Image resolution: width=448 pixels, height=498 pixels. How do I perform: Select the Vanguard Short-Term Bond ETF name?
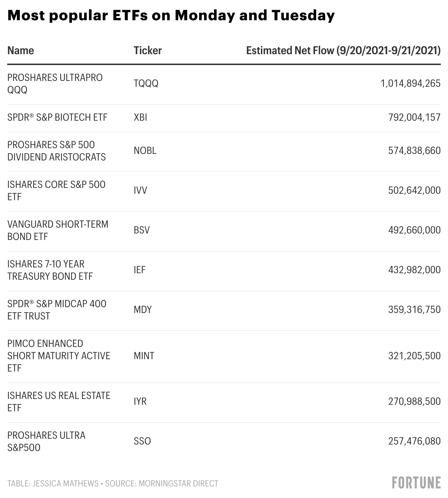point(58,230)
